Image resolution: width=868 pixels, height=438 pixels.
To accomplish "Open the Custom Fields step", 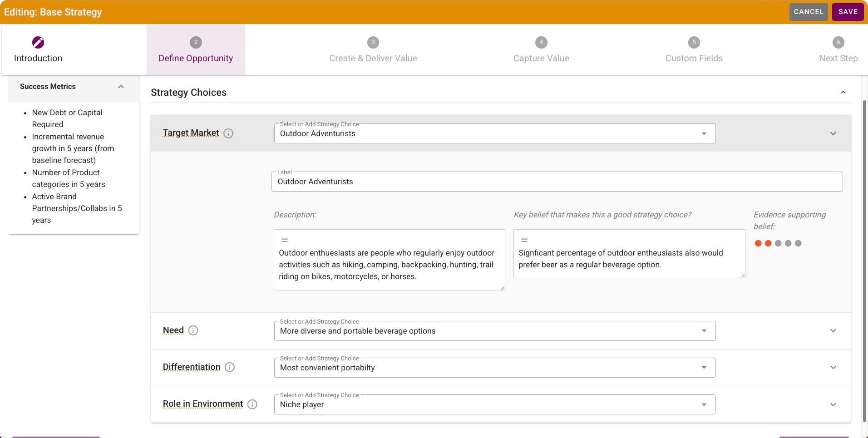I will tap(694, 49).
